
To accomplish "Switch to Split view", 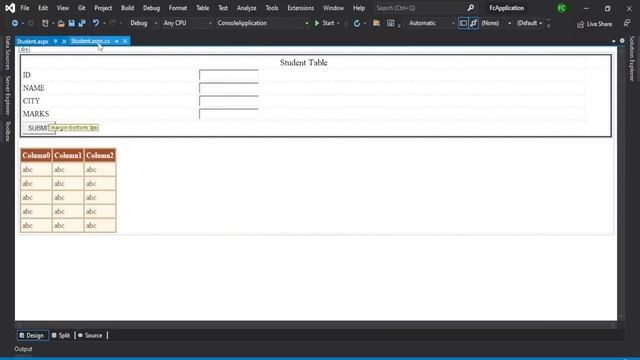I will (61, 336).
